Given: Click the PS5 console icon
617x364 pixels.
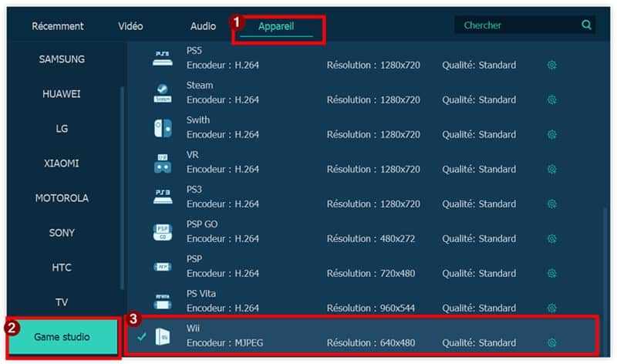Looking at the screenshot, I should click(x=163, y=58).
